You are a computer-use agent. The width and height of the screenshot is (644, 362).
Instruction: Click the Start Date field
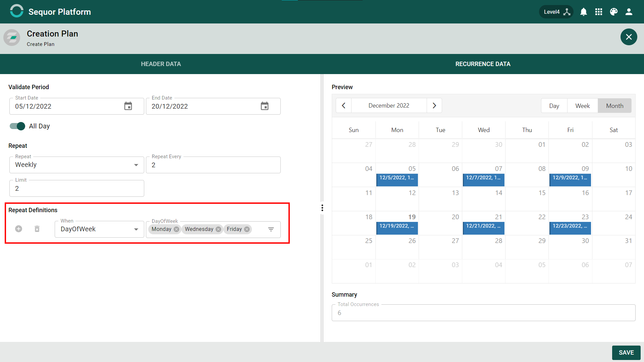(x=77, y=106)
